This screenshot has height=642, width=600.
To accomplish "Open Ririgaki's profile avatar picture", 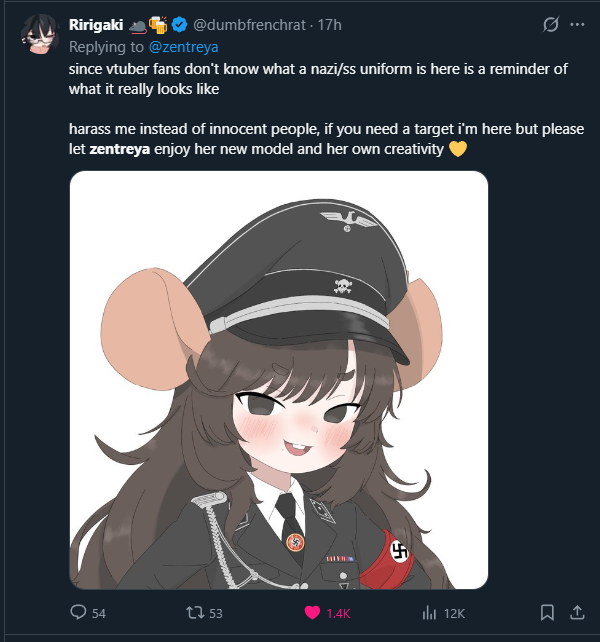I will click(x=40, y=34).
